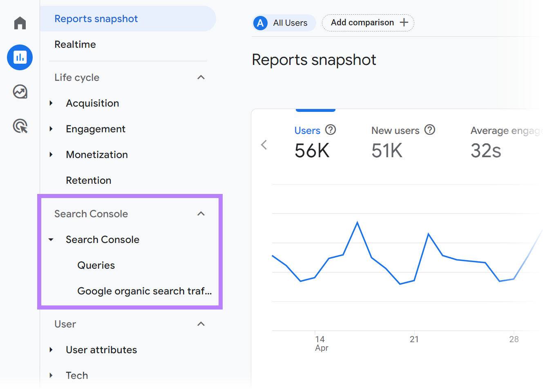The height and width of the screenshot is (392, 543).
Task: Open the Advertising icon in the left rail
Action: coord(19,126)
